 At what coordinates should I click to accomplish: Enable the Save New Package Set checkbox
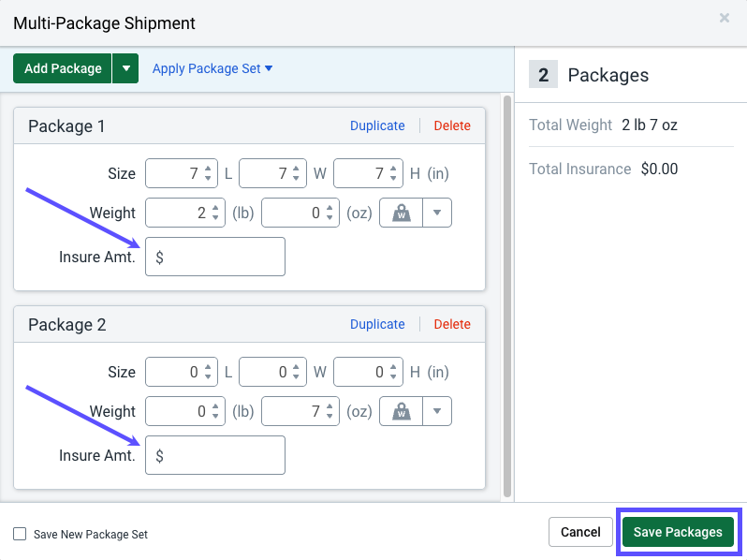coord(20,534)
